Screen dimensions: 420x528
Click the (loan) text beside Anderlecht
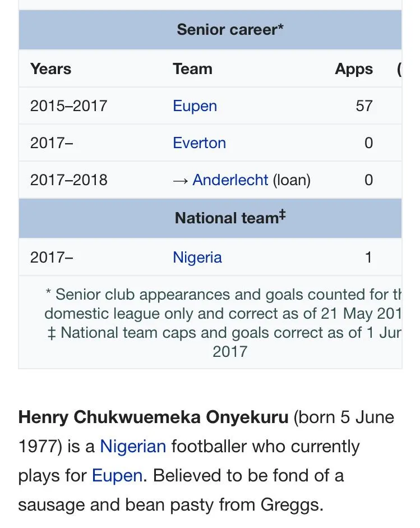[292, 180]
